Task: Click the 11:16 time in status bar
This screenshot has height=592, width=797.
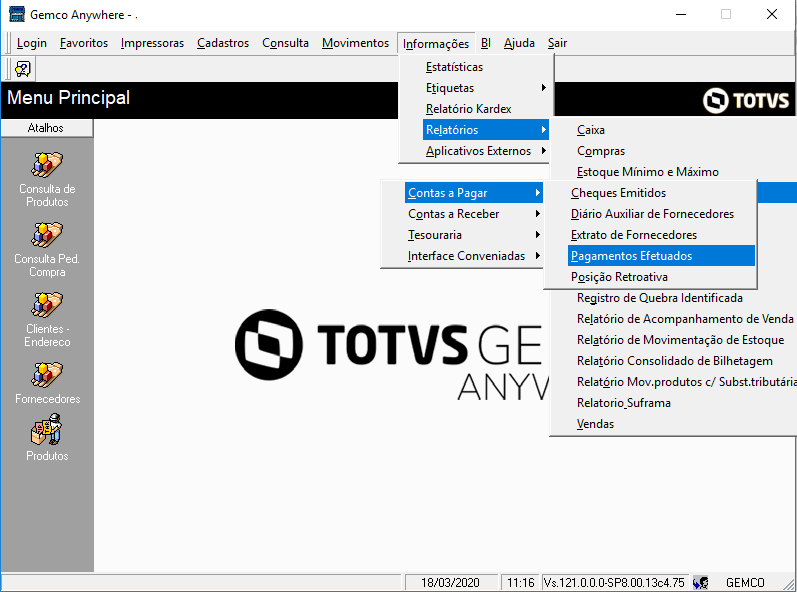Action: point(520,582)
